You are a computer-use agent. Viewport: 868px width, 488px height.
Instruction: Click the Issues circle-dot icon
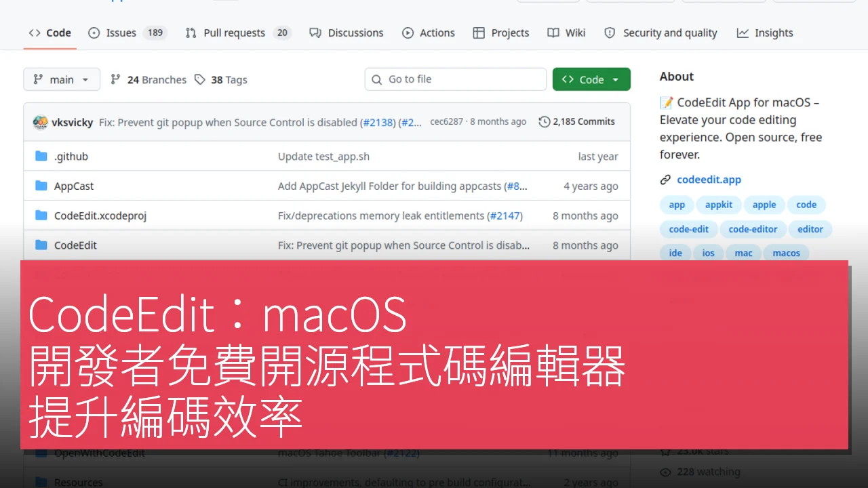[94, 33]
